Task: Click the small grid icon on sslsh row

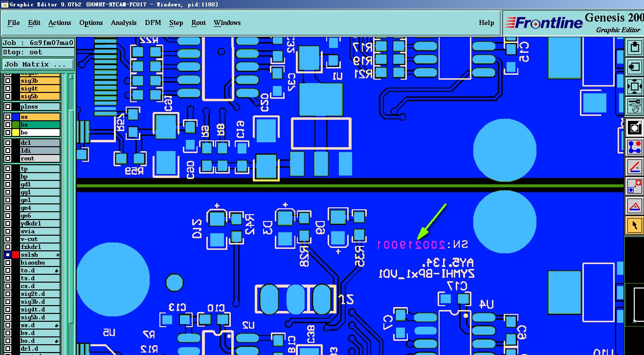Action: pyautogui.click(x=58, y=255)
